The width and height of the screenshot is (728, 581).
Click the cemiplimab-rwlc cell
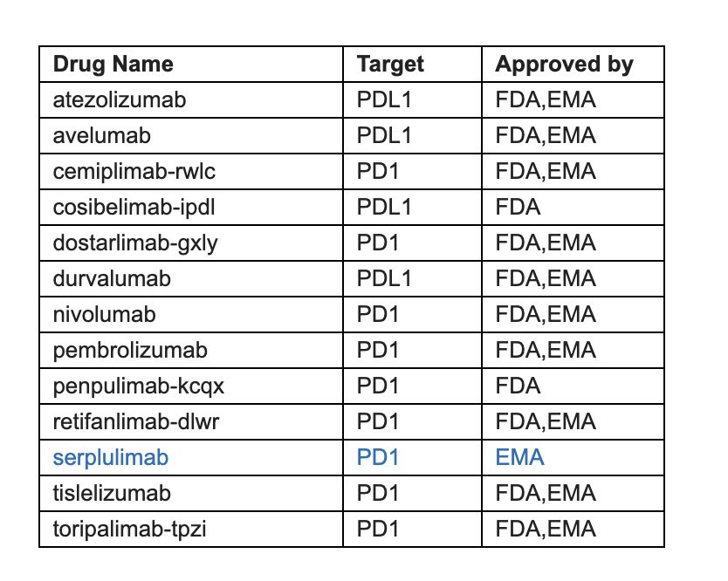click(134, 171)
